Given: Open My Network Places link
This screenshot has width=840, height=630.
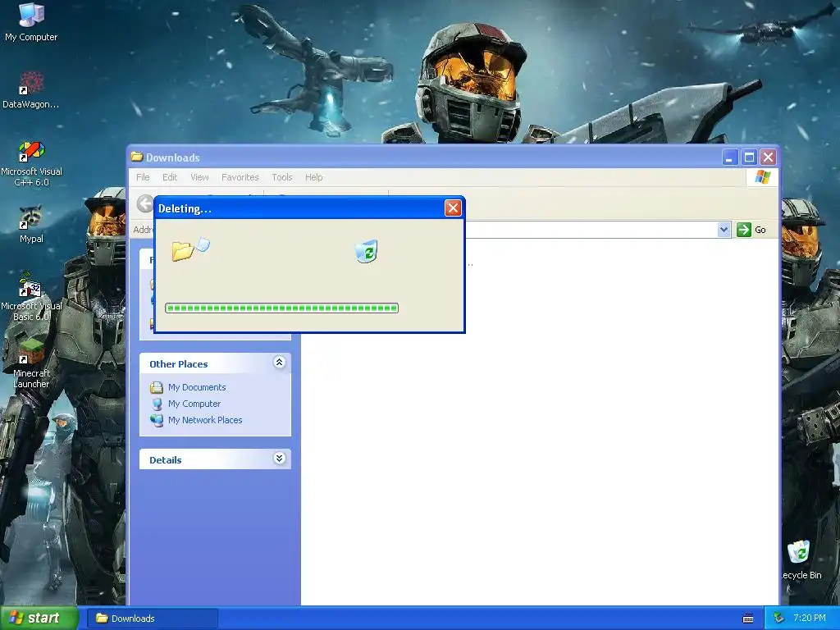Looking at the screenshot, I should coord(205,421).
